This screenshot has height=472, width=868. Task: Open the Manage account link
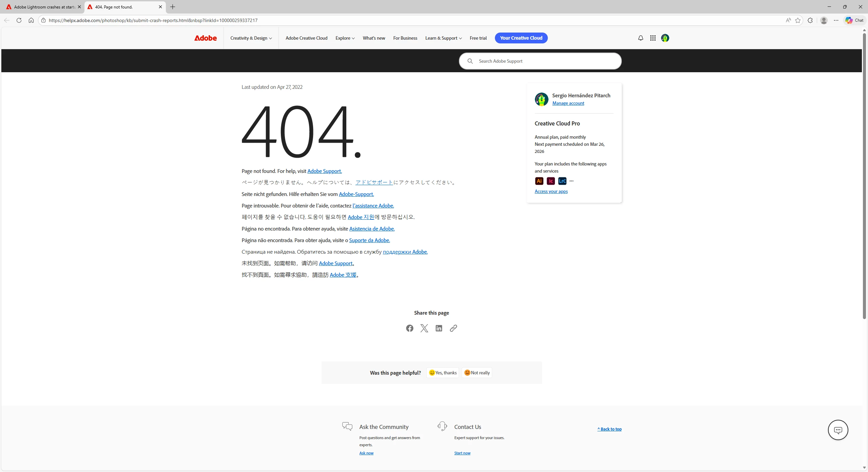(568, 103)
